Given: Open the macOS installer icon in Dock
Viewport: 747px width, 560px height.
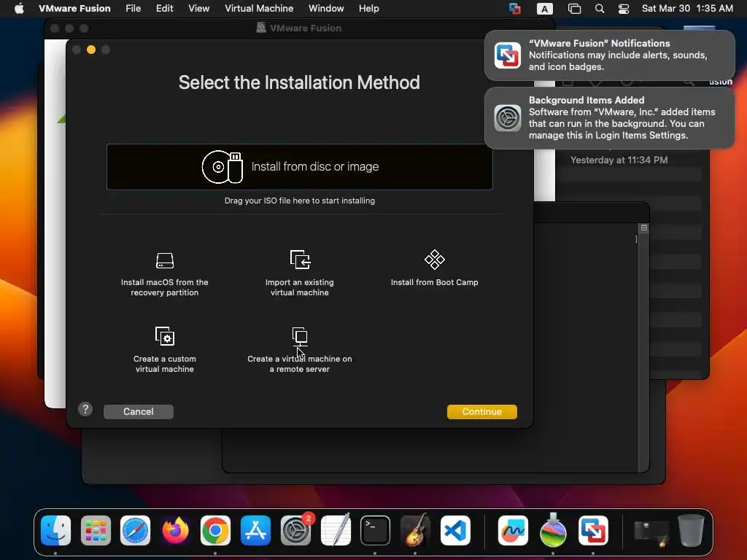Looking at the screenshot, I should pos(553,530).
